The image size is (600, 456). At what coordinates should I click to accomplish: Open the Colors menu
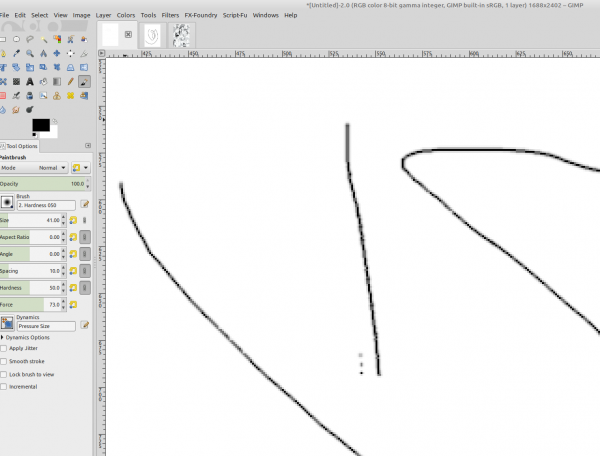click(x=126, y=15)
